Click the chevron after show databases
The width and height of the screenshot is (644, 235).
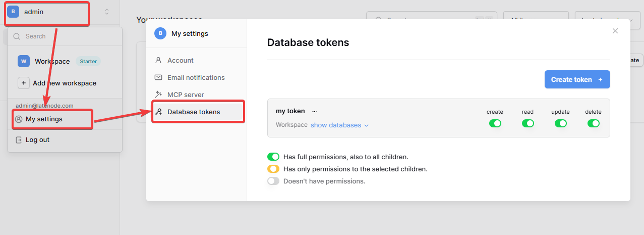tap(367, 125)
